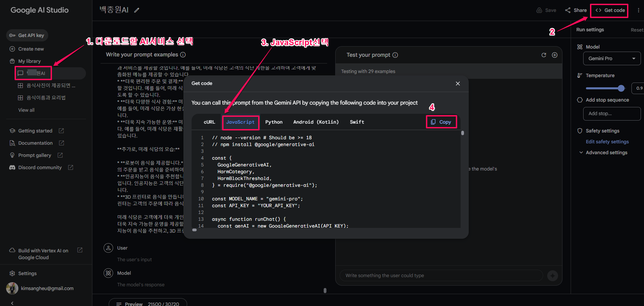Open the three-dot more options menu
This screenshot has height=306, width=644.
point(639,10)
